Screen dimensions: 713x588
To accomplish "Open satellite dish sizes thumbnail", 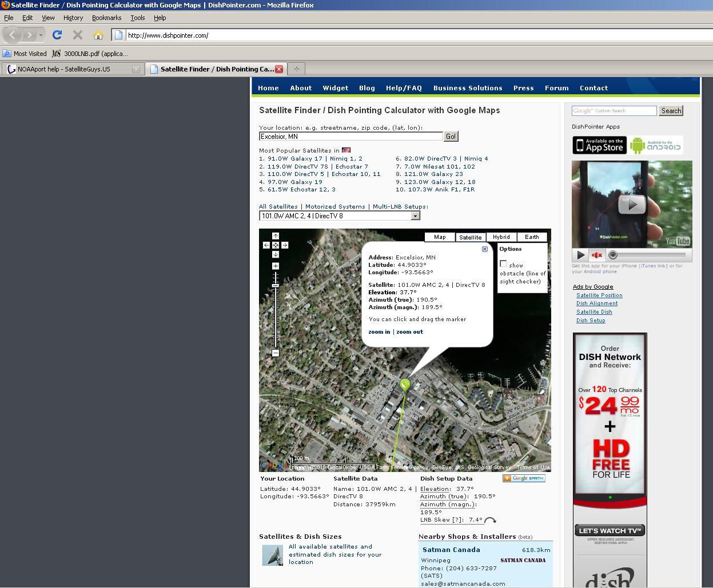I will coord(273,555).
